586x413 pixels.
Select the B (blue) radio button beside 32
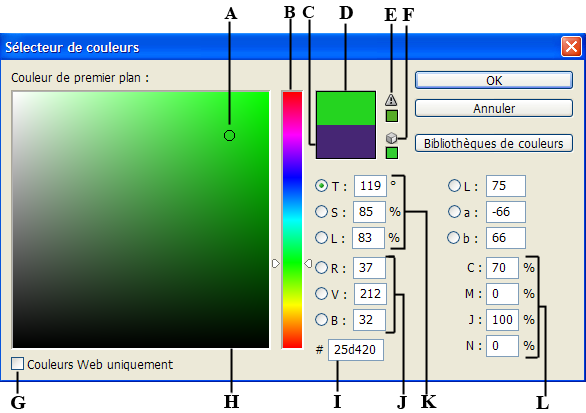(321, 320)
